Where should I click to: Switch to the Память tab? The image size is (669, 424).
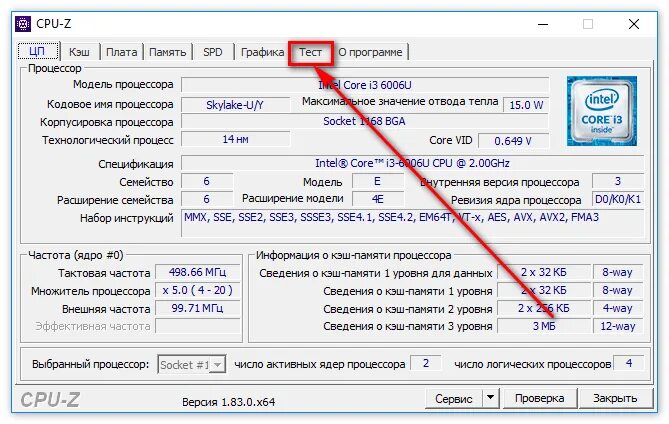167,52
